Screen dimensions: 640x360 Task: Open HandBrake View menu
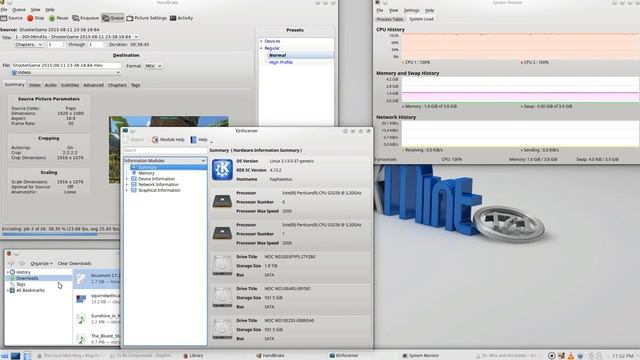coord(36,9)
